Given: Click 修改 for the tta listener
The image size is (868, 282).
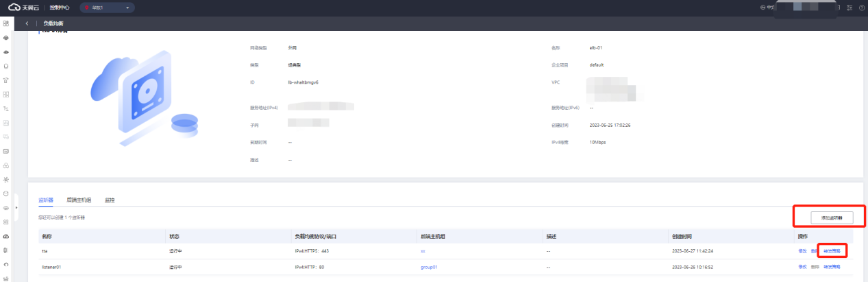Looking at the screenshot, I should (802, 251).
